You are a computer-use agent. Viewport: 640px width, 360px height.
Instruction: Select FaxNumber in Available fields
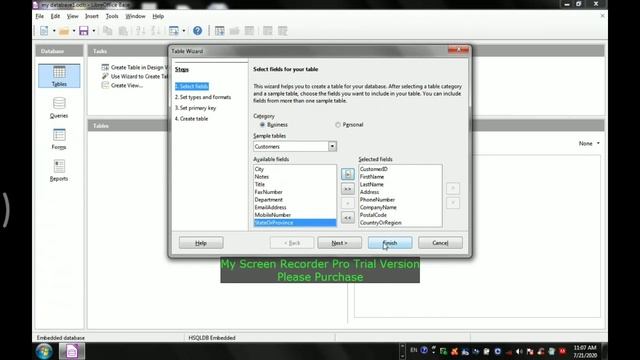click(295, 192)
